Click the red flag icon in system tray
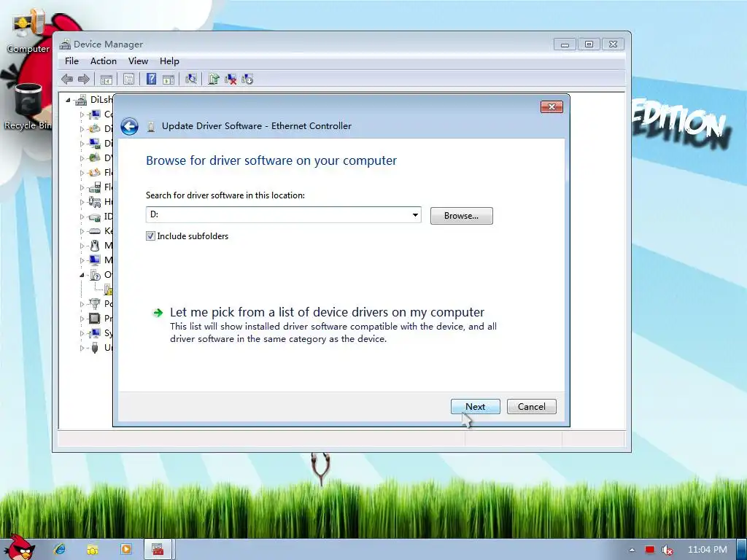 click(x=649, y=550)
